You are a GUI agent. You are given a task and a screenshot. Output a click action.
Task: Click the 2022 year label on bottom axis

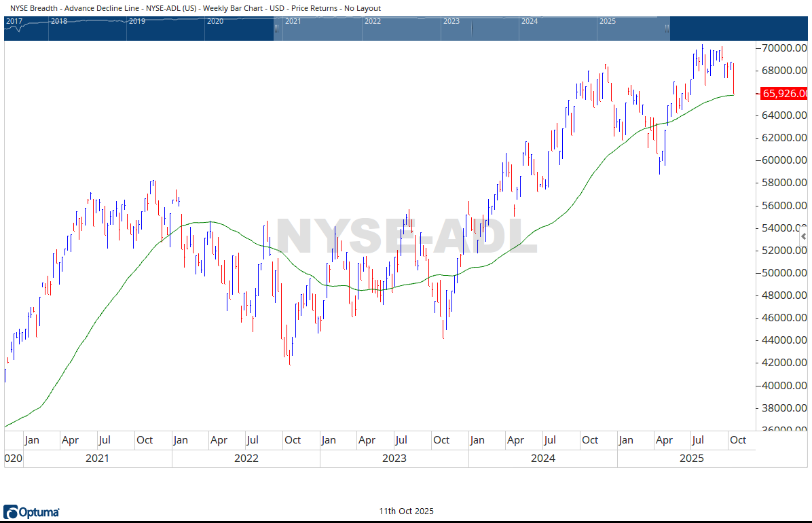coord(246,458)
